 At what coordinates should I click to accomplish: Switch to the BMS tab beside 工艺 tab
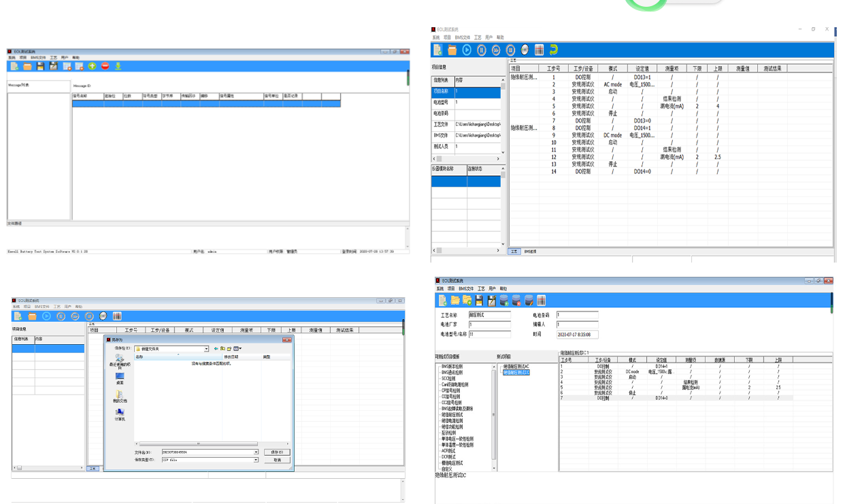(x=530, y=252)
